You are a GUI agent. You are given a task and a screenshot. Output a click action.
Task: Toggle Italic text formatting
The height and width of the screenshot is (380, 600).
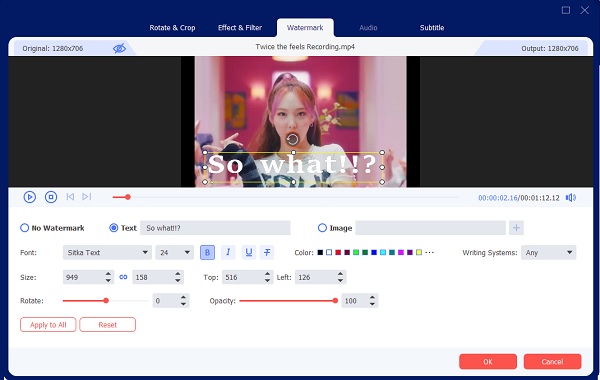228,252
